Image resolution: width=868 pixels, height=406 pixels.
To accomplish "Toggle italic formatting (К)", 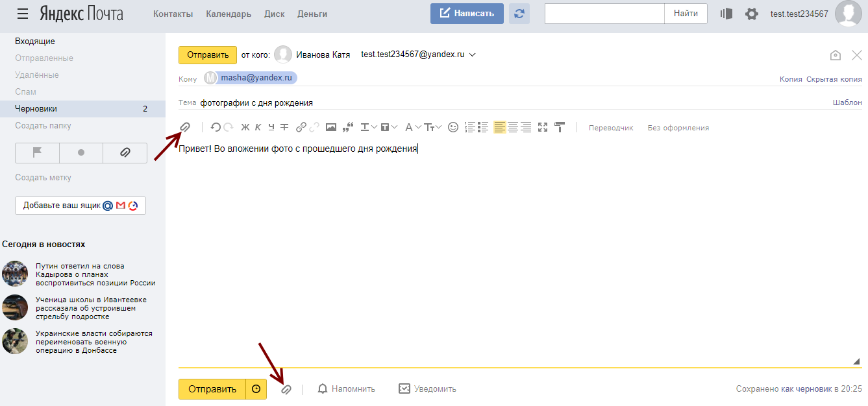I will tap(258, 128).
